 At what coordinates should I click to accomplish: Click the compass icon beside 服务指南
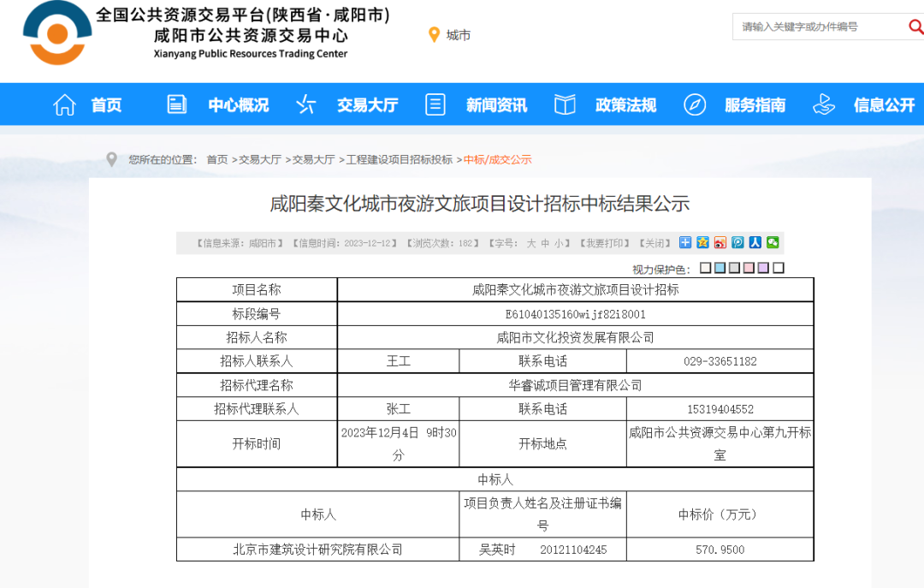point(694,104)
